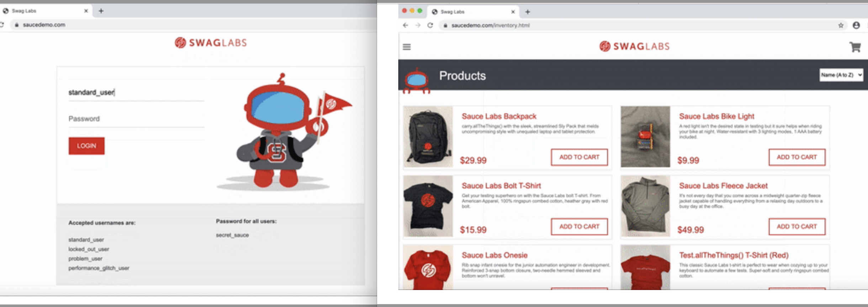The image size is (868, 307).
Task: Open the Sauce Labs Bike Light title link
Action: click(x=716, y=116)
